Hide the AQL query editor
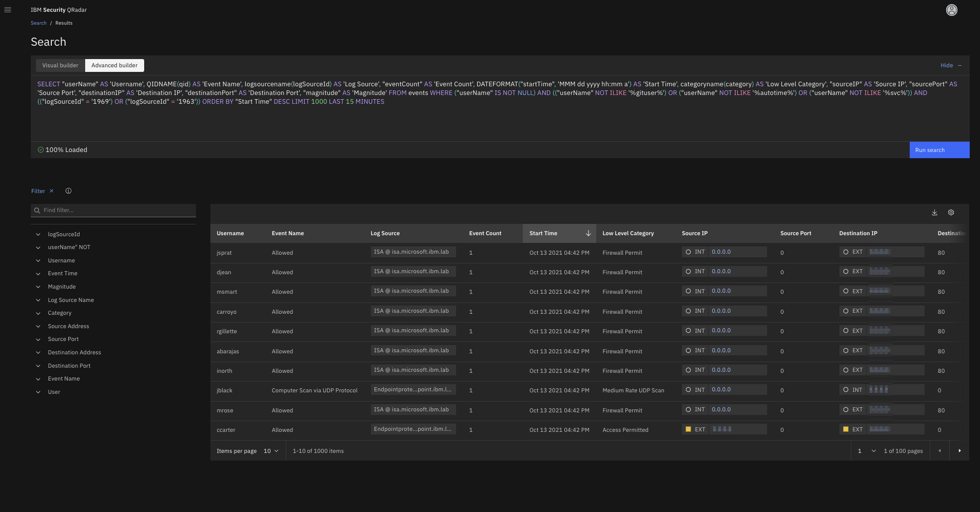The width and height of the screenshot is (980, 512). tap(946, 65)
